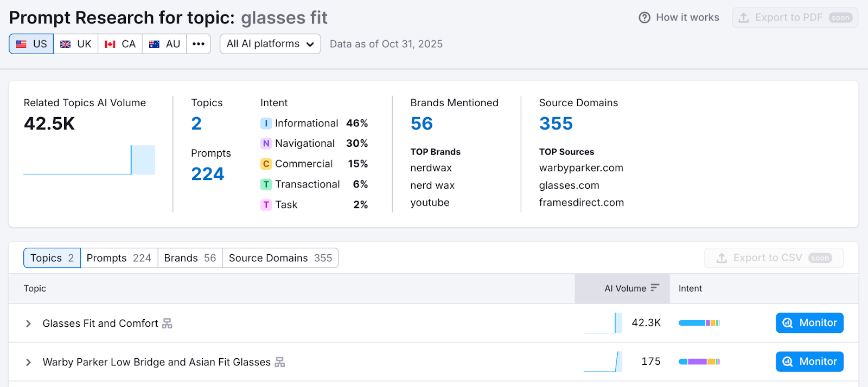Expand Warby Parker Low Bridge topic row
The image size is (868, 387).
tap(28, 362)
